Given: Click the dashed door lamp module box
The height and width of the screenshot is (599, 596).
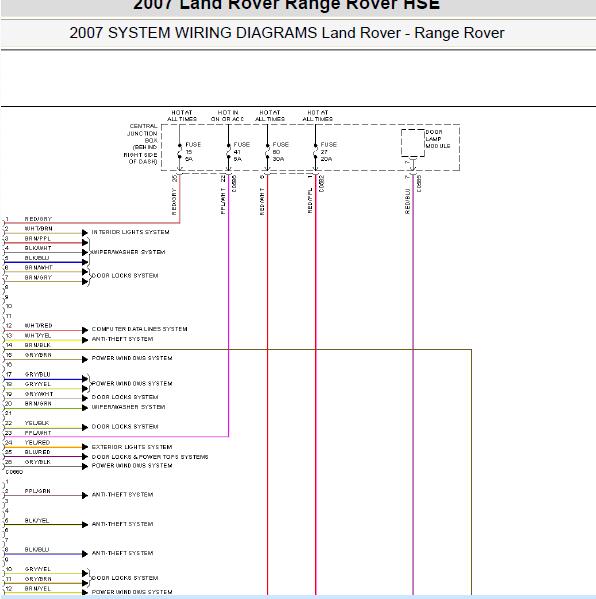Looking at the screenshot, I should (x=413, y=143).
